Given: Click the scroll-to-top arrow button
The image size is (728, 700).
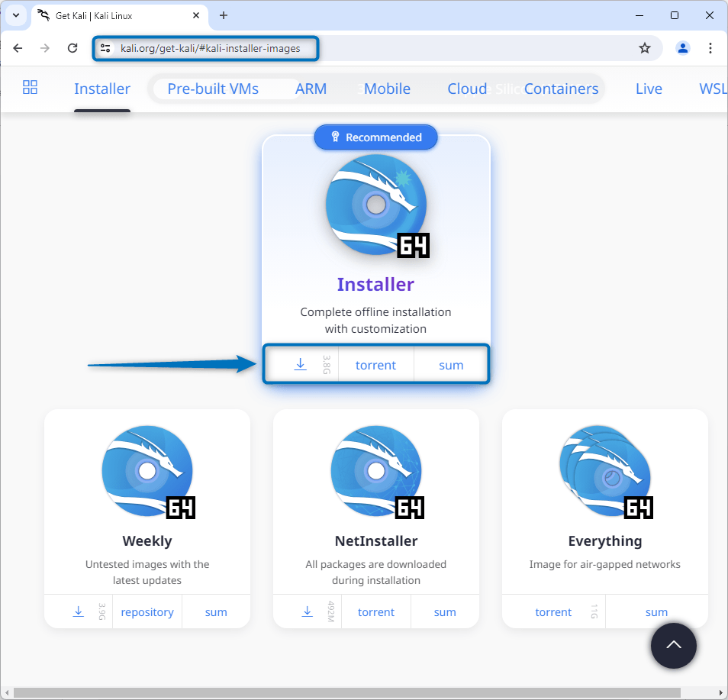Looking at the screenshot, I should 673,646.
